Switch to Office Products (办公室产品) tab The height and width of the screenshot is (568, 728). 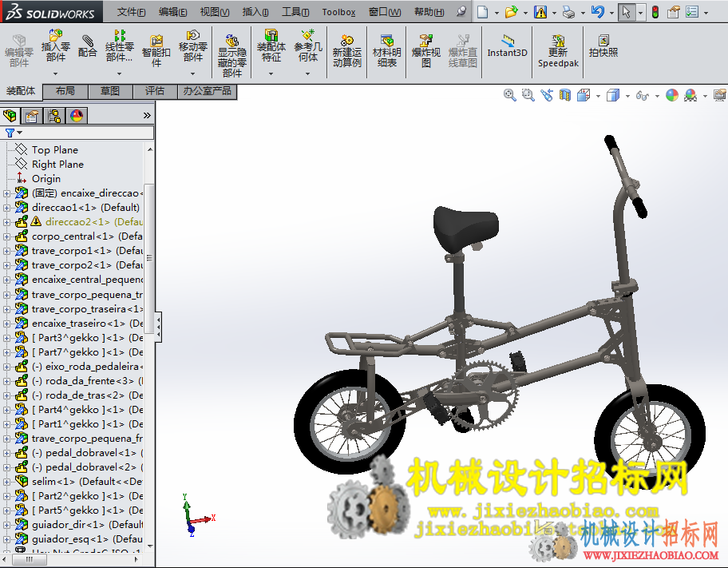pos(207,91)
